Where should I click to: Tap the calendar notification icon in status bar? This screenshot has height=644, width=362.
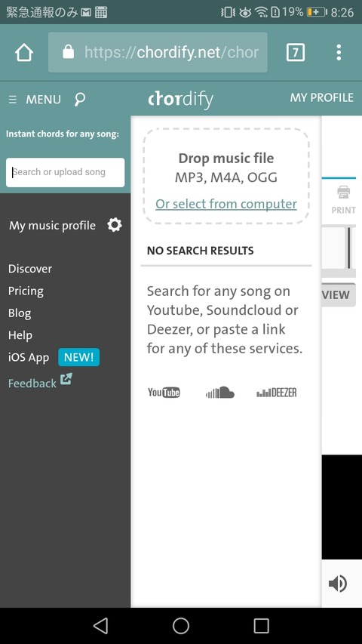coord(101,13)
